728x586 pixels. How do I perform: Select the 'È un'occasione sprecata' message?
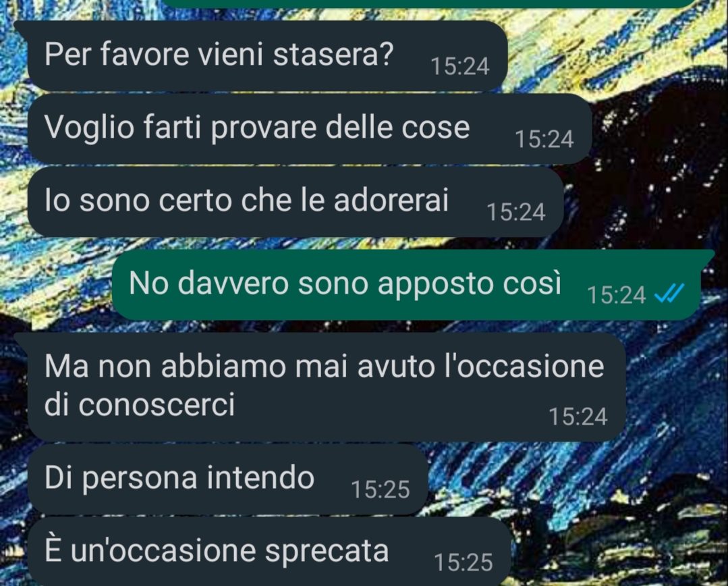click(269, 552)
